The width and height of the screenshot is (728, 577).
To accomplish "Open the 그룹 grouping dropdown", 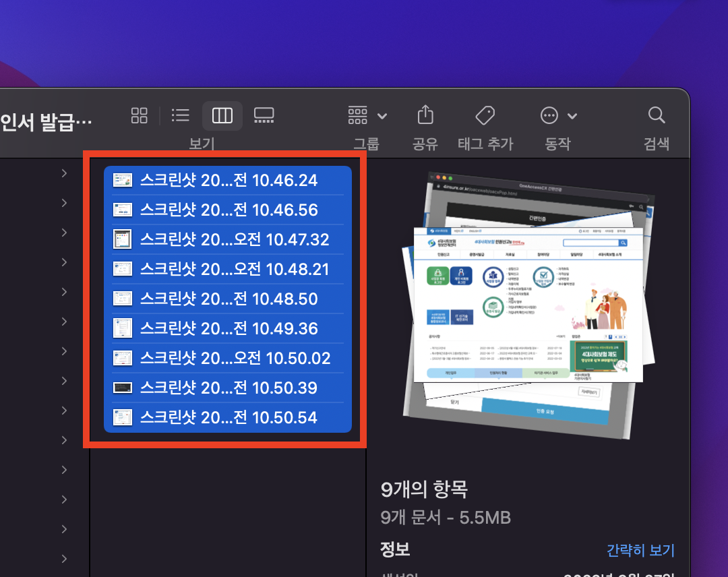I will coord(367,115).
